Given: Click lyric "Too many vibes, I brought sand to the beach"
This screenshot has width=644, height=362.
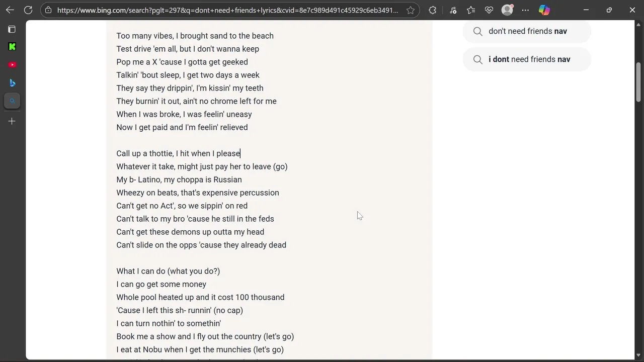Looking at the screenshot, I should pyautogui.click(x=195, y=36).
